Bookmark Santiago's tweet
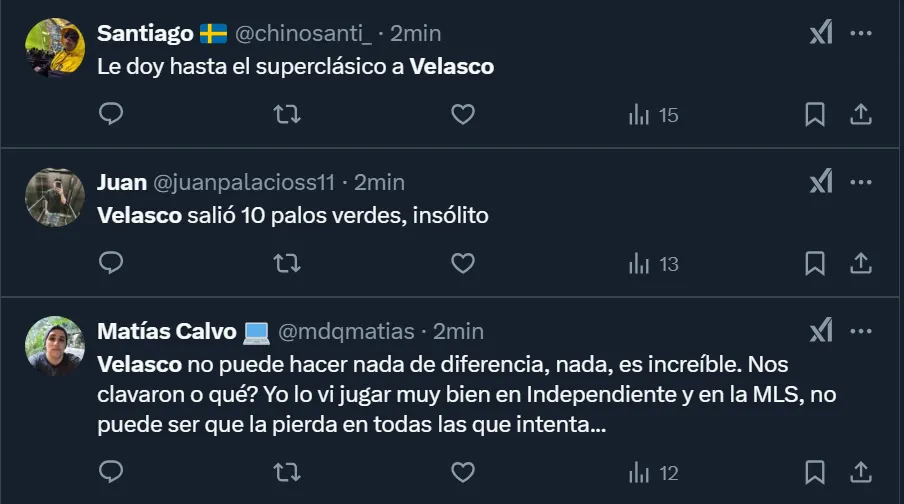The width and height of the screenshot is (904, 504). coord(815,115)
